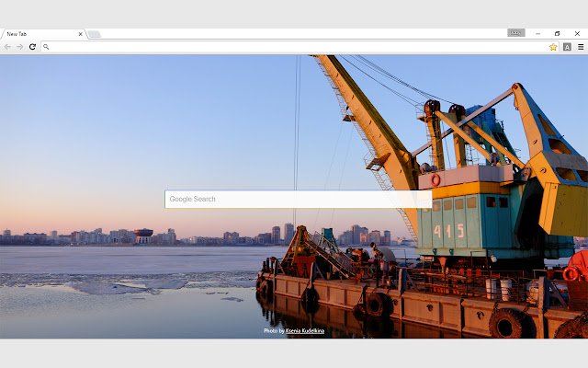588x368 pixels.
Task: Open the Ksenia Kudelkina photo credit link
Action: pos(305,331)
